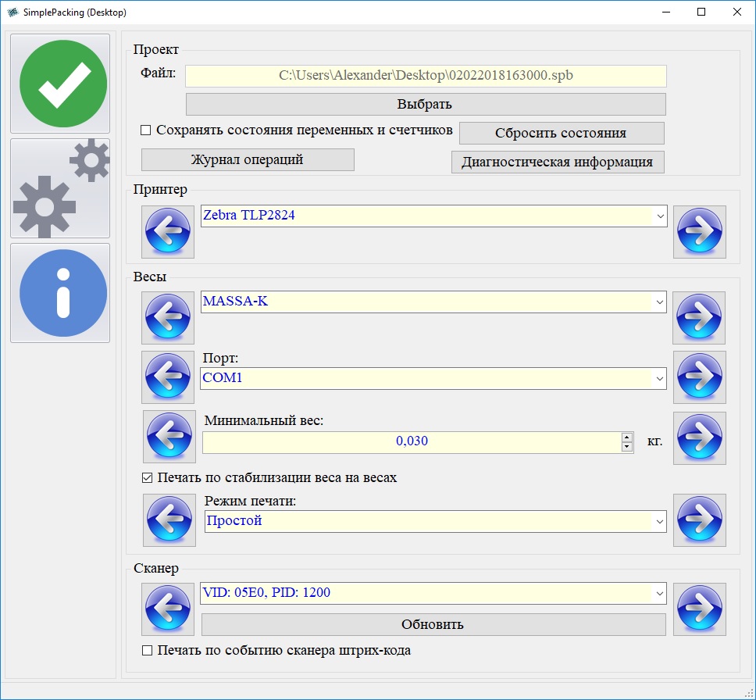This screenshot has width=756, height=700.
Task: Expand the Простой print mode dropdown
Action: pyautogui.click(x=436, y=522)
